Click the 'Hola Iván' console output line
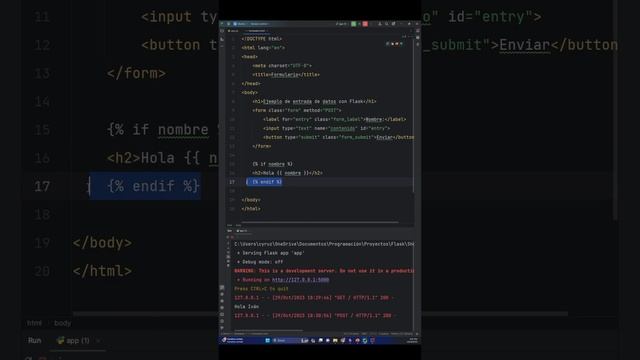Viewport: 640px width, 360px height. tap(247, 307)
